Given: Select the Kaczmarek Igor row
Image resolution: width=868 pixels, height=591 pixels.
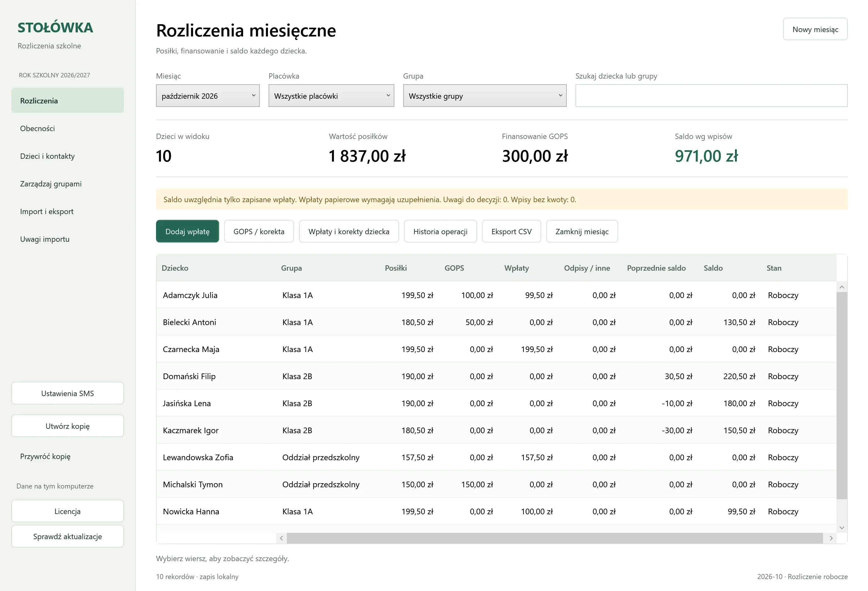Looking at the screenshot, I should point(496,430).
